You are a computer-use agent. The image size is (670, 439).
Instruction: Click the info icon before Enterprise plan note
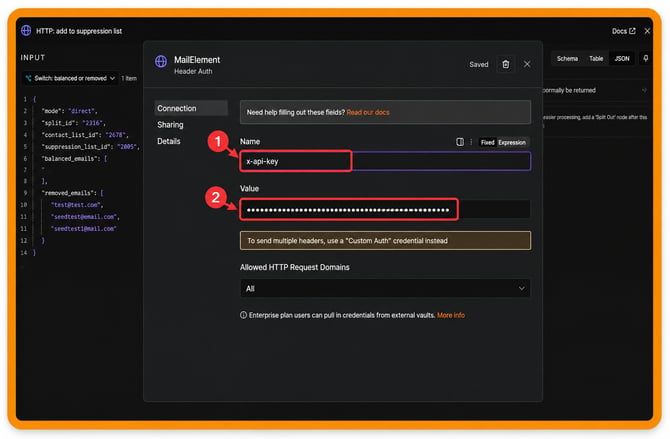click(x=243, y=315)
